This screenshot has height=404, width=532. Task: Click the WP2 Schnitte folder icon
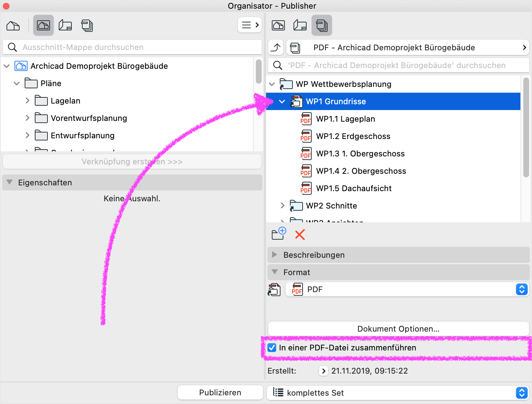pos(296,206)
